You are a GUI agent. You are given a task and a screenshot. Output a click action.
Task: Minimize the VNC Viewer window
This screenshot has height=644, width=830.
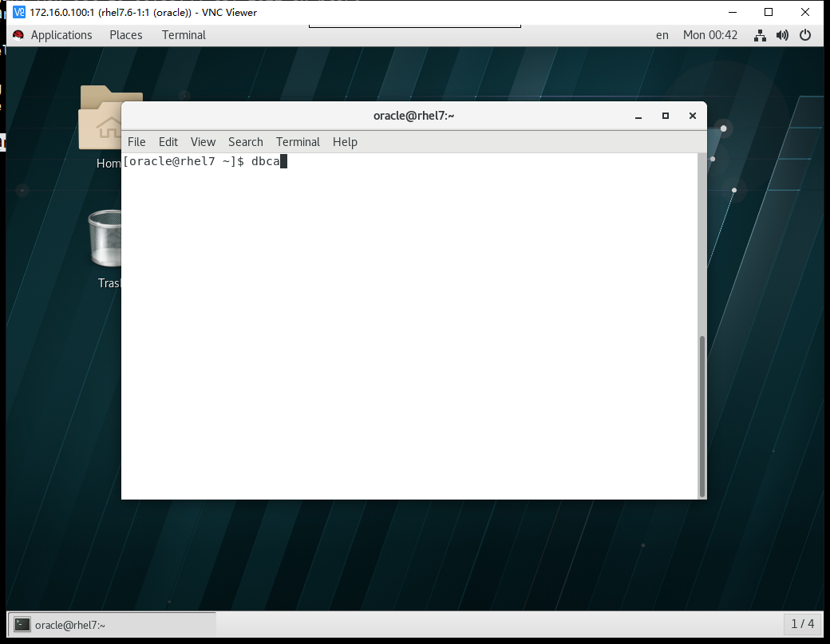tap(733, 12)
